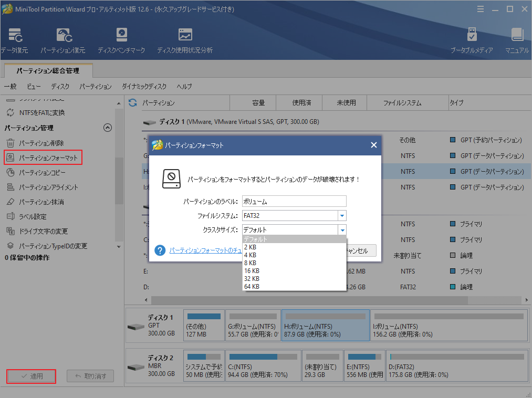Image resolution: width=532 pixels, height=398 pixels.
Task: Open the データ復元 (Data Recovery) tool
Action: coord(14,41)
